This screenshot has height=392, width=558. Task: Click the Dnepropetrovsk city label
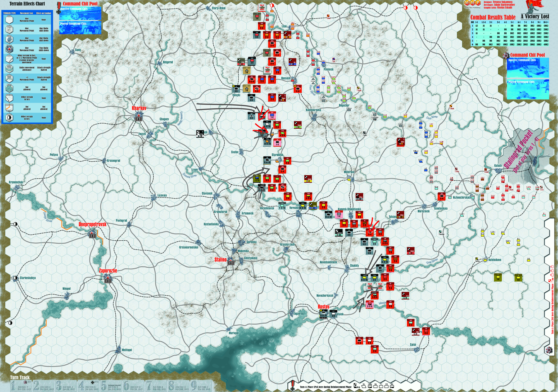click(92, 224)
